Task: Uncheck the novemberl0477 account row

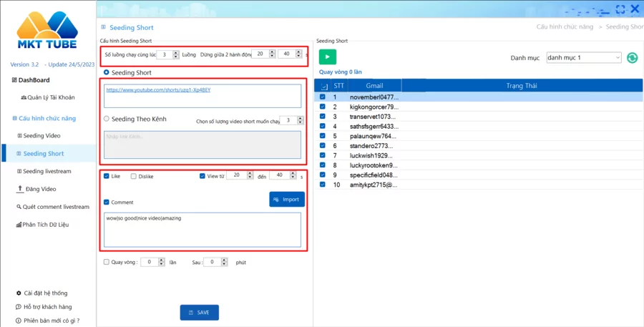Action: point(323,97)
